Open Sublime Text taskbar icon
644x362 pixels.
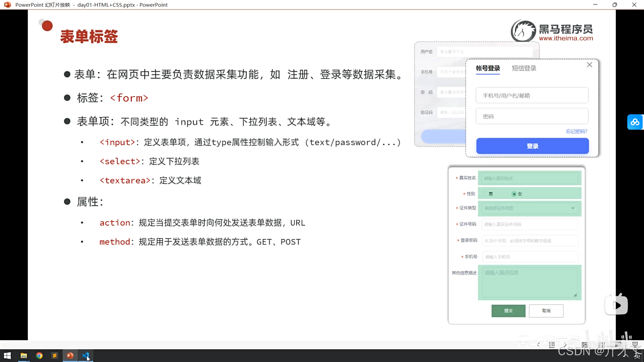[55, 356]
